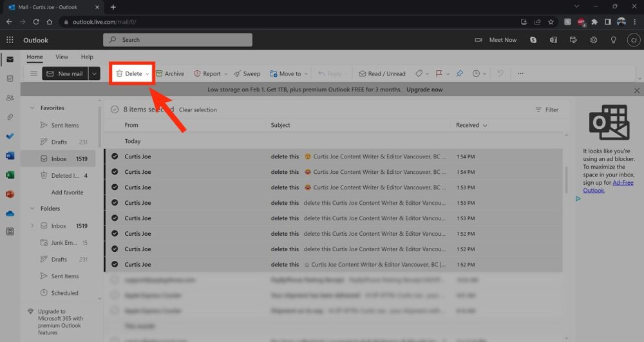Click Clear selection link
Viewport: 644px width, 342px height.
tap(198, 110)
